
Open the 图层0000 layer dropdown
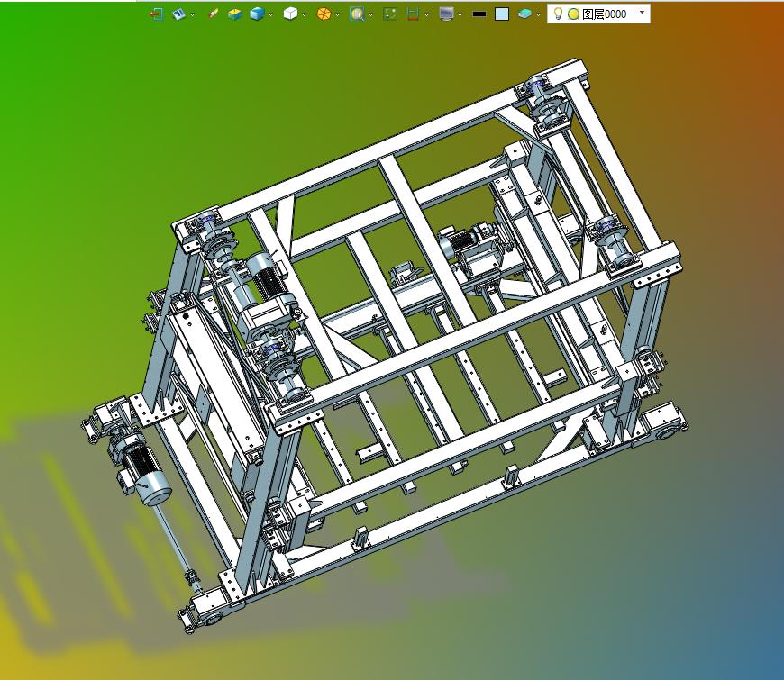642,12
